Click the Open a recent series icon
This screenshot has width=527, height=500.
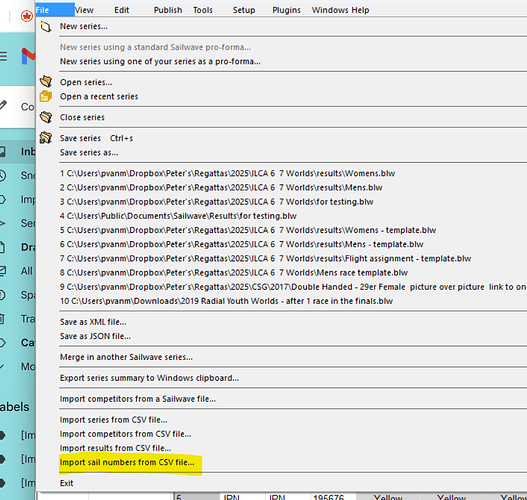[46, 96]
